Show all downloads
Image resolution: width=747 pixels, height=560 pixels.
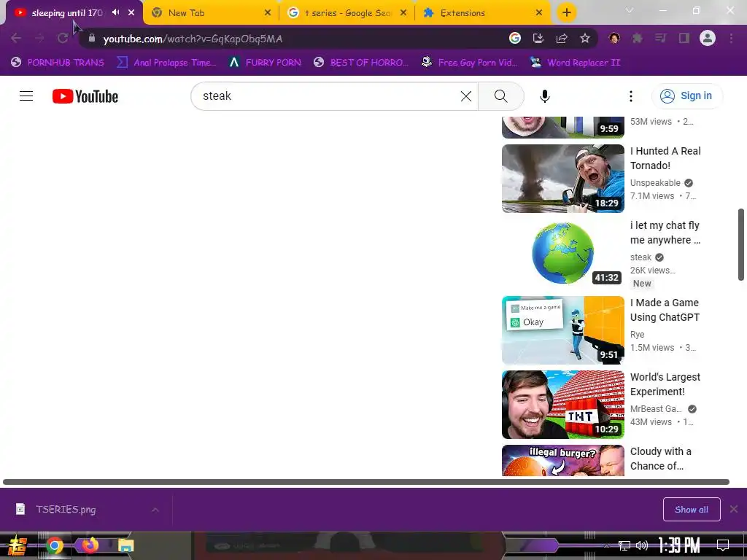point(692,510)
